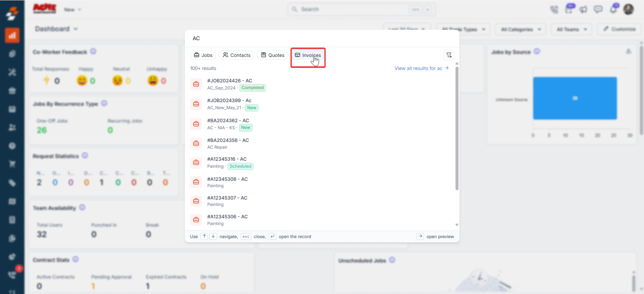Open the notifications bell icon
This screenshot has width=644, height=294.
(613, 9)
